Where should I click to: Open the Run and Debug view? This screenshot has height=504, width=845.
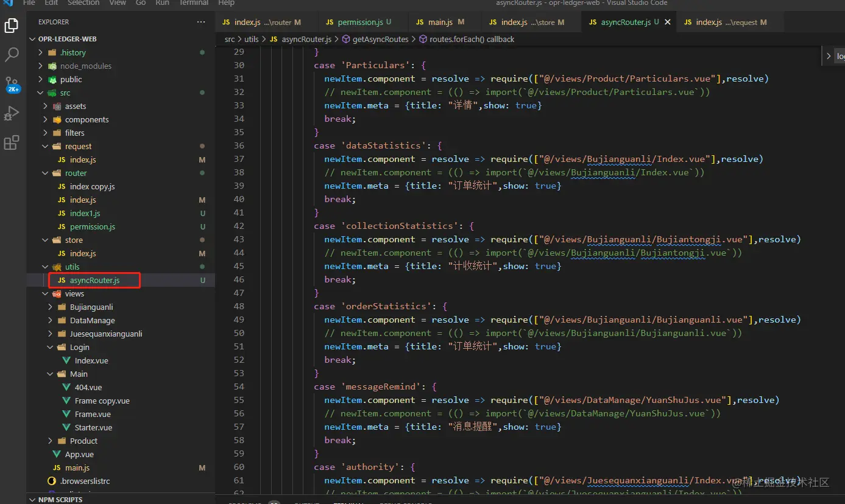pos(12,113)
